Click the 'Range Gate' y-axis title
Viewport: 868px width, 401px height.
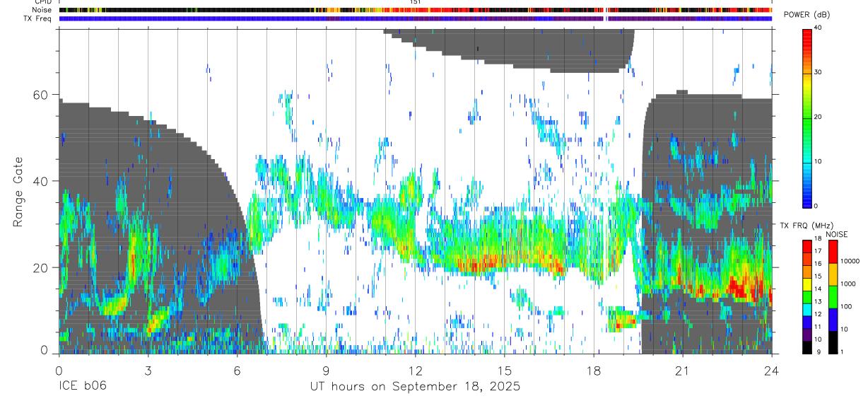click(x=19, y=192)
